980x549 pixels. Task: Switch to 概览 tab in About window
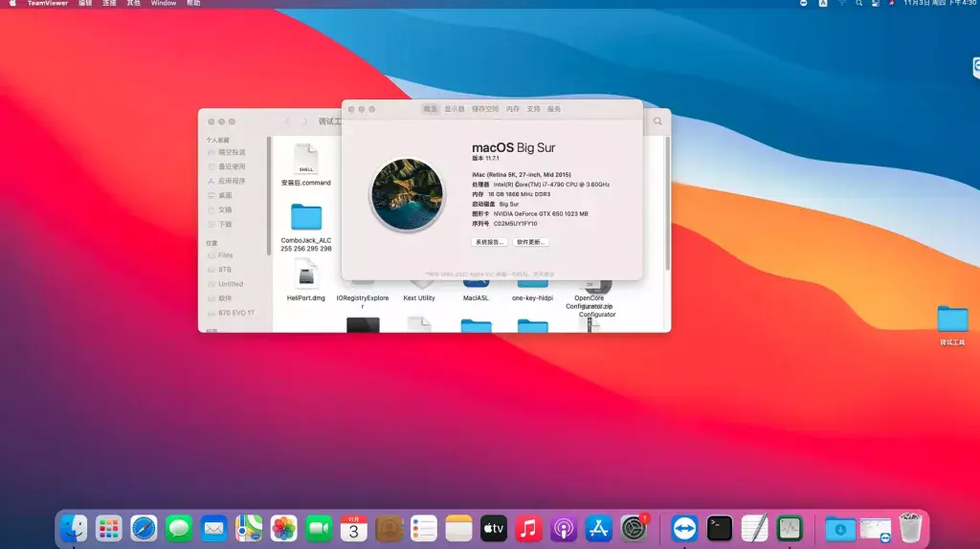[x=430, y=109]
